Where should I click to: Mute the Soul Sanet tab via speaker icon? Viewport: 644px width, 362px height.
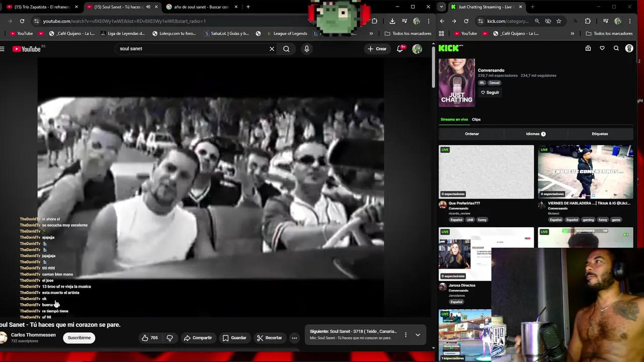point(148,7)
